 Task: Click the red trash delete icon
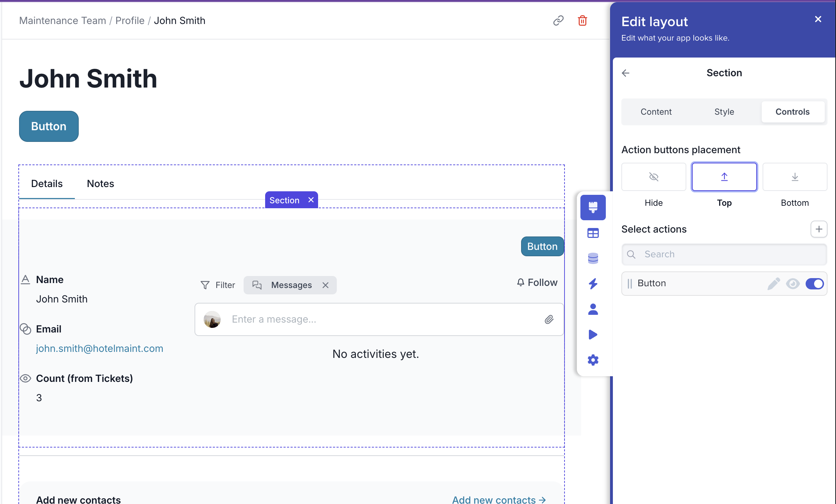[x=582, y=21]
